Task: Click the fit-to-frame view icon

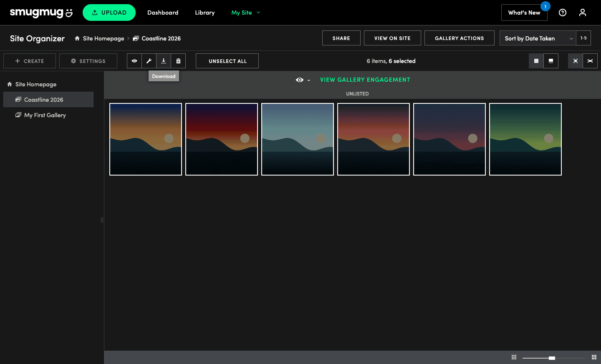Action: [576, 61]
